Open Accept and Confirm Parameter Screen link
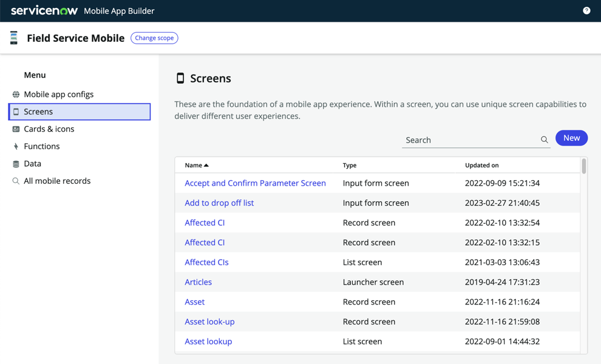 pyautogui.click(x=255, y=183)
